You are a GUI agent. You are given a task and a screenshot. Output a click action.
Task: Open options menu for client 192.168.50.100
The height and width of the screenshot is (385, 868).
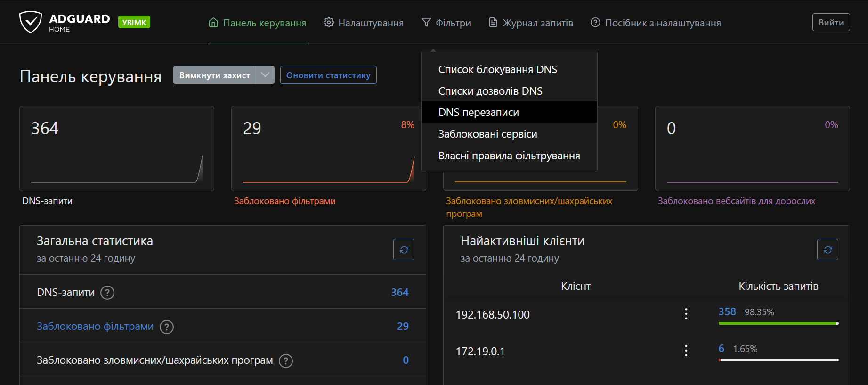686,314
